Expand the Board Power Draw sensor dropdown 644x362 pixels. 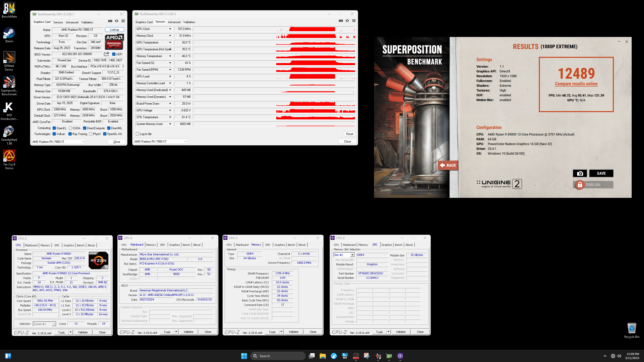(170, 104)
